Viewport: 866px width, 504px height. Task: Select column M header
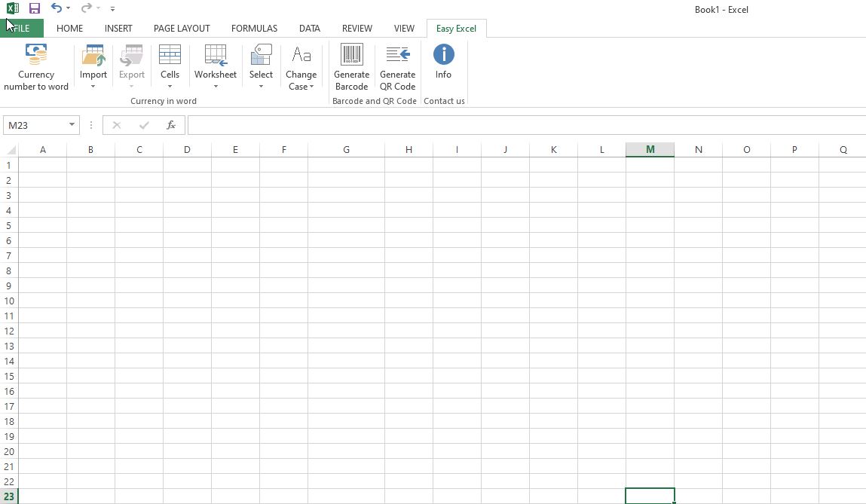click(650, 149)
